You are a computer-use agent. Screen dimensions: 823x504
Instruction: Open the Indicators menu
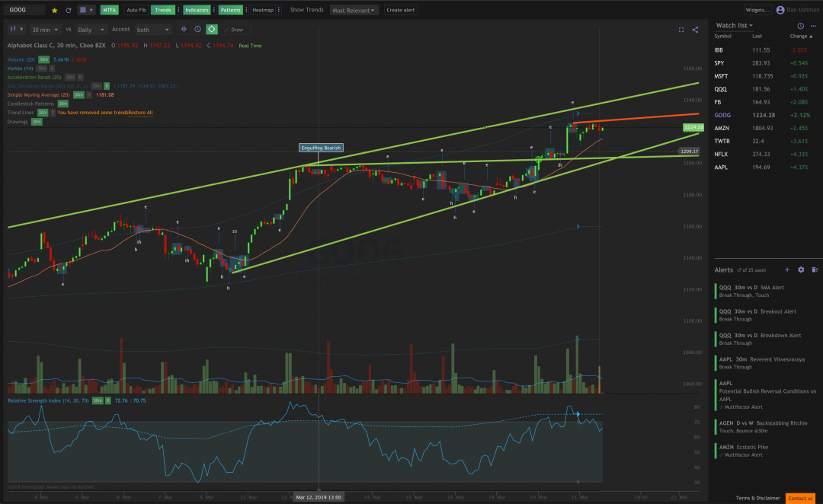[x=198, y=9]
